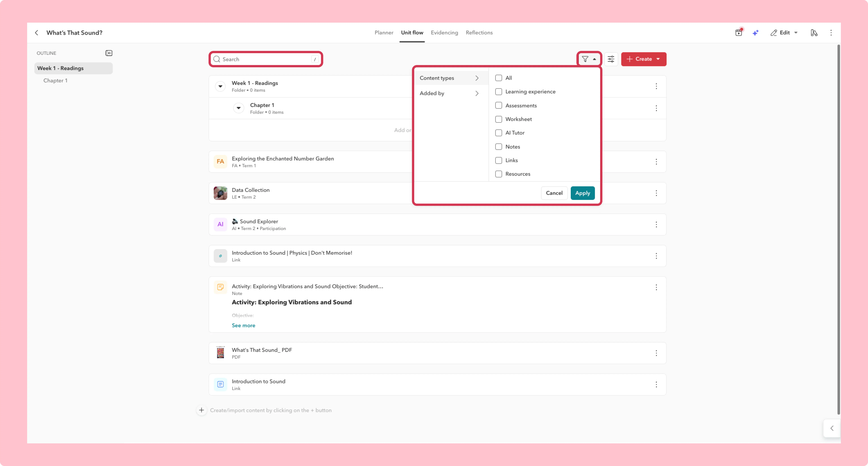
Task: Open more options for Data Collection
Action: tap(656, 193)
